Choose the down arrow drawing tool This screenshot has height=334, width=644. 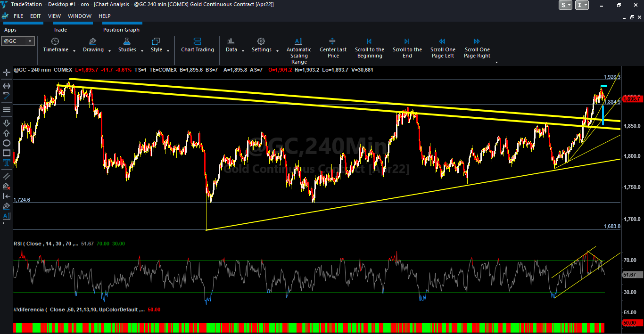click(7, 123)
